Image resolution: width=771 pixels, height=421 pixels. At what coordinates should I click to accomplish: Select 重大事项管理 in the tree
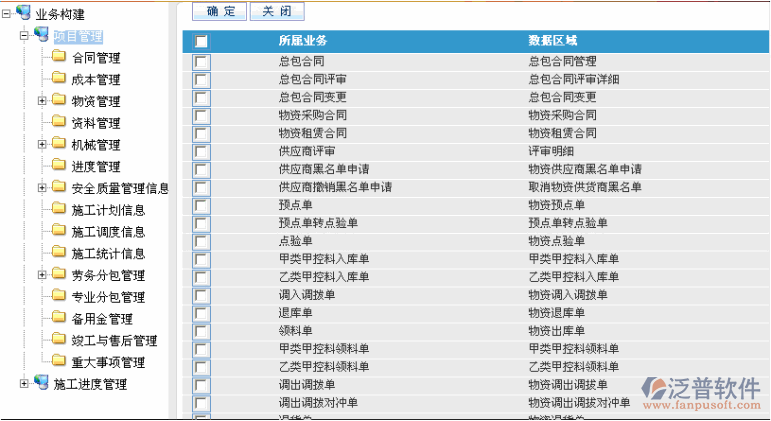(108, 362)
